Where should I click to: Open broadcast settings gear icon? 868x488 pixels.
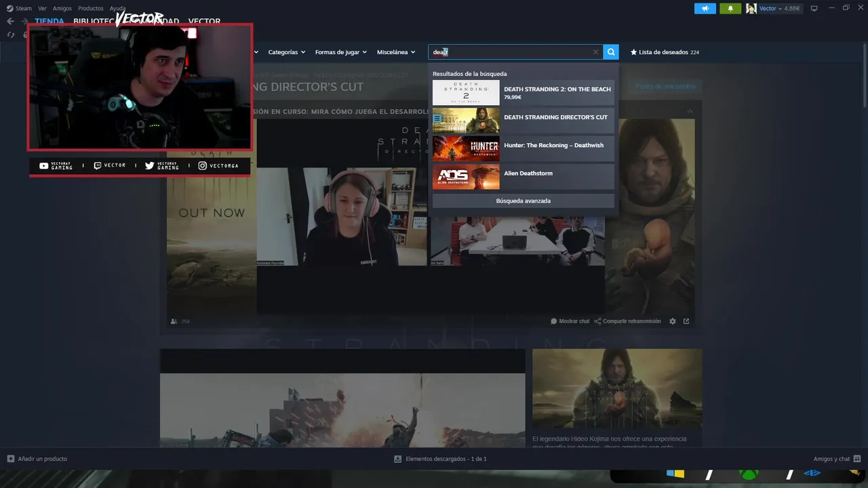point(673,321)
